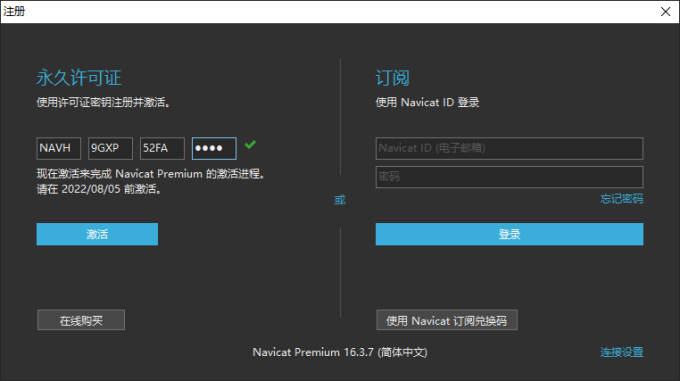Focus the Navicat ID email field
This screenshot has height=381, width=680.
(x=509, y=148)
